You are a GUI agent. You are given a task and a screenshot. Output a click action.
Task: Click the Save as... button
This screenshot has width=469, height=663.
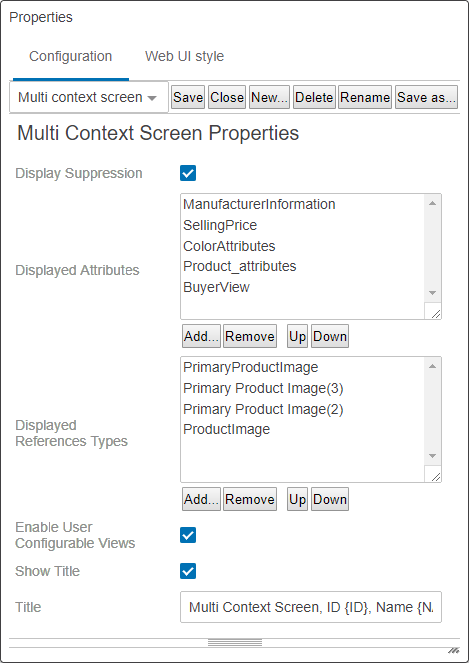pyautogui.click(x=426, y=97)
